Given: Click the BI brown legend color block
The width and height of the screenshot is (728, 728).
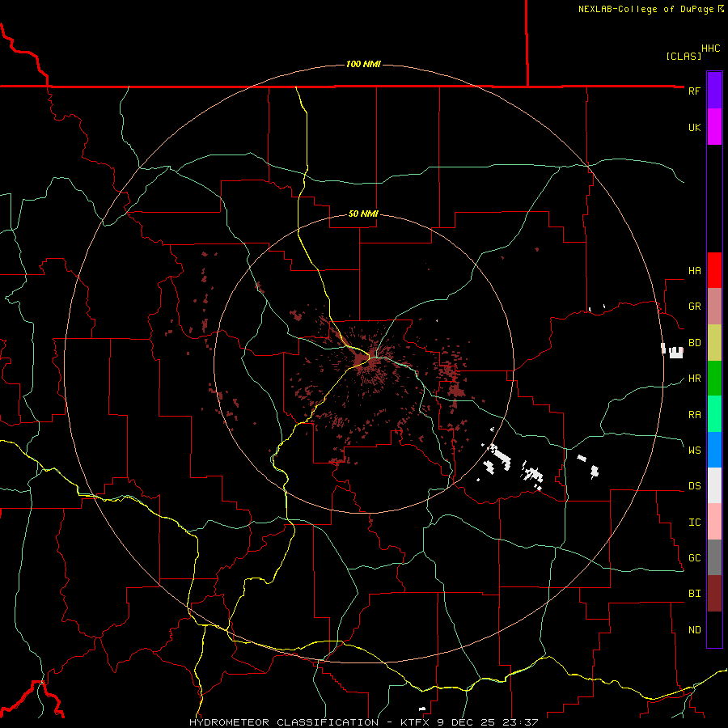Looking at the screenshot, I should coord(714,594).
